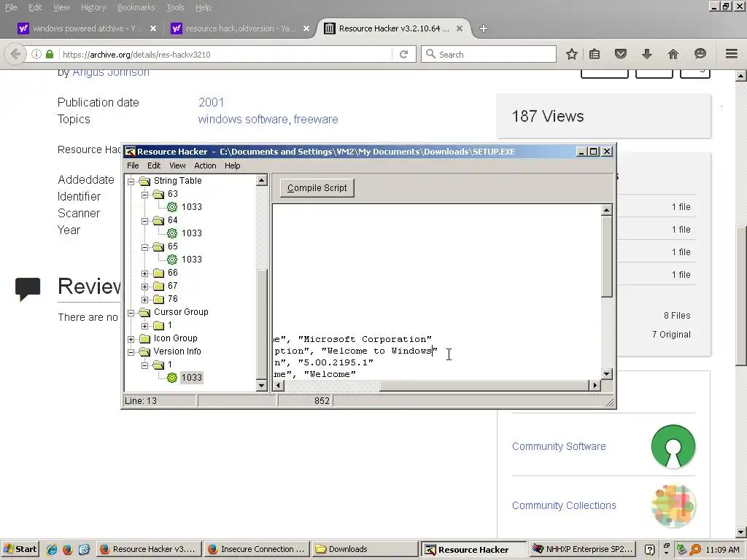
Task: Open Resource Hacker View menu
Action: [177, 166]
